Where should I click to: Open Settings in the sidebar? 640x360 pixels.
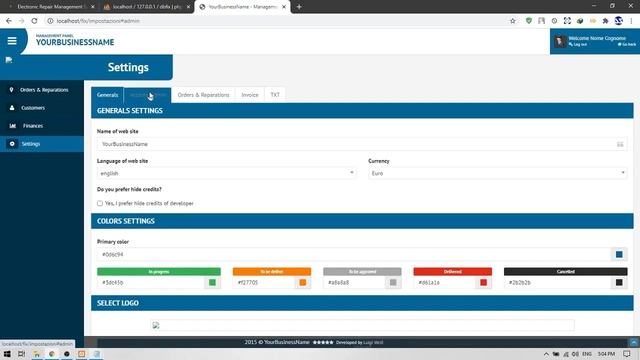[42, 144]
